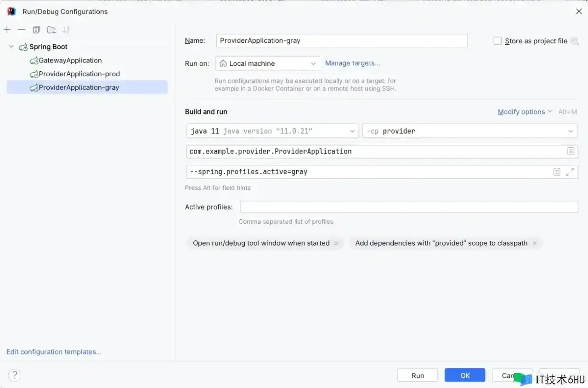This screenshot has width=588, height=388.
Task: Open the java 11 JDK dropdown
Action: tap(273, 131)
